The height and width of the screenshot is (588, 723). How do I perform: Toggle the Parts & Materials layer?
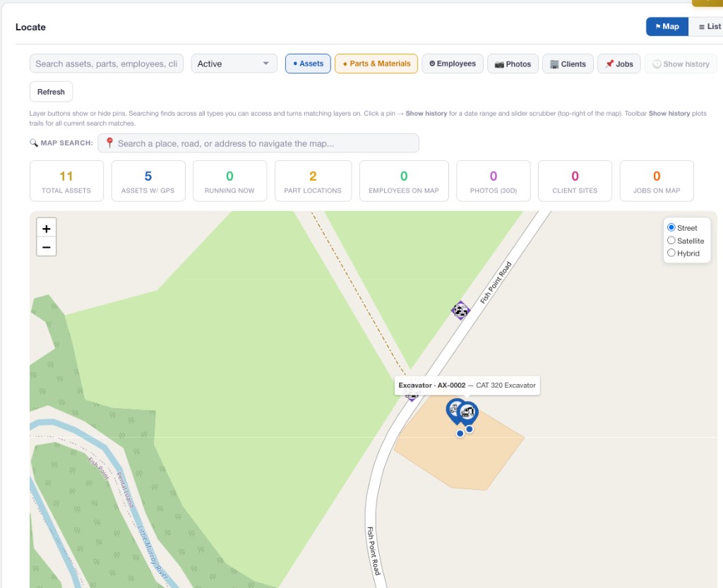point(376,64)
